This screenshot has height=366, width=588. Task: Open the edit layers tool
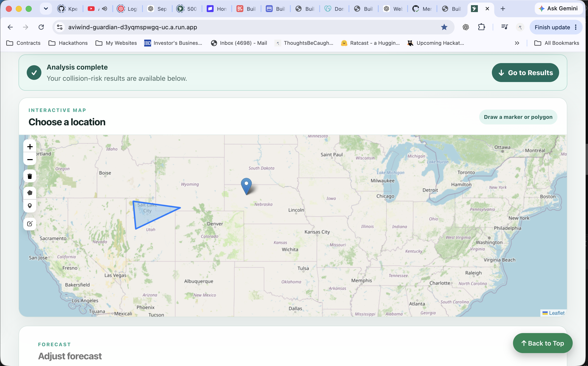30,224
